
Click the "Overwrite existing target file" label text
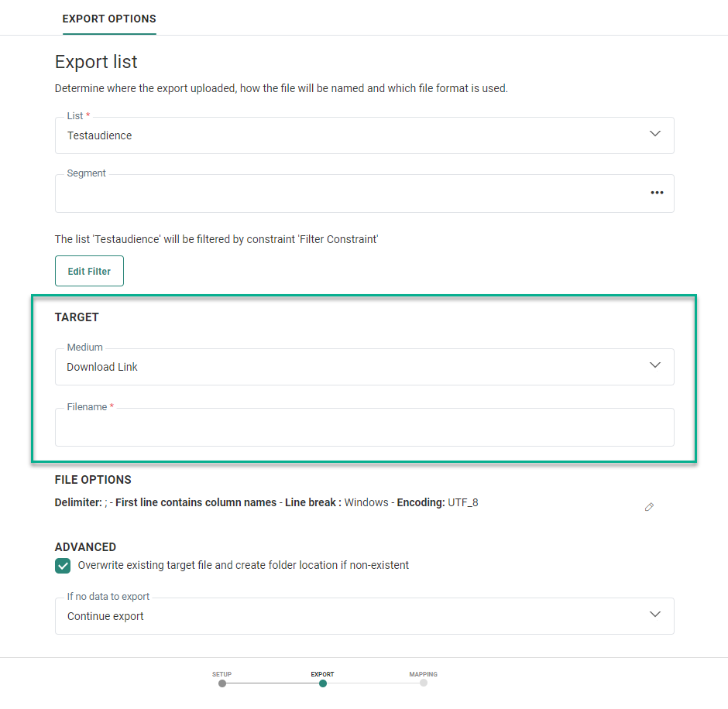[x=243, y=565]
